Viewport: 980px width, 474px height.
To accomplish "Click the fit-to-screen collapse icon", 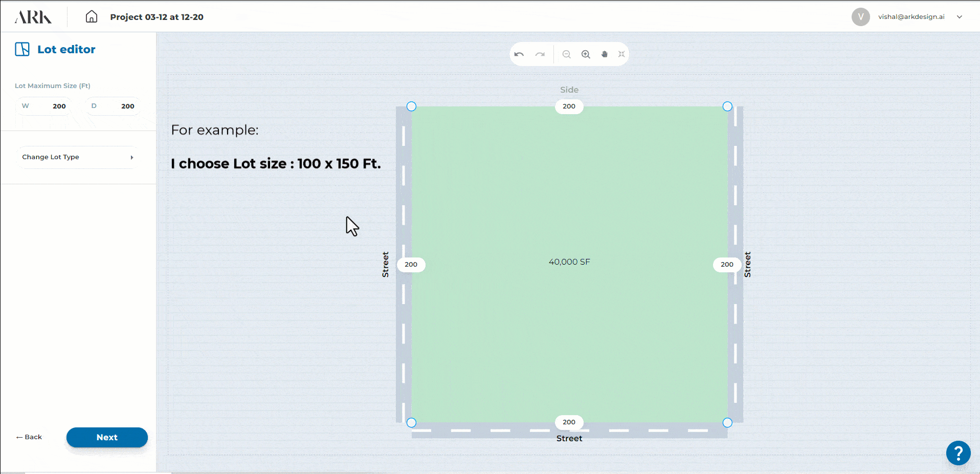I will 621,54.
